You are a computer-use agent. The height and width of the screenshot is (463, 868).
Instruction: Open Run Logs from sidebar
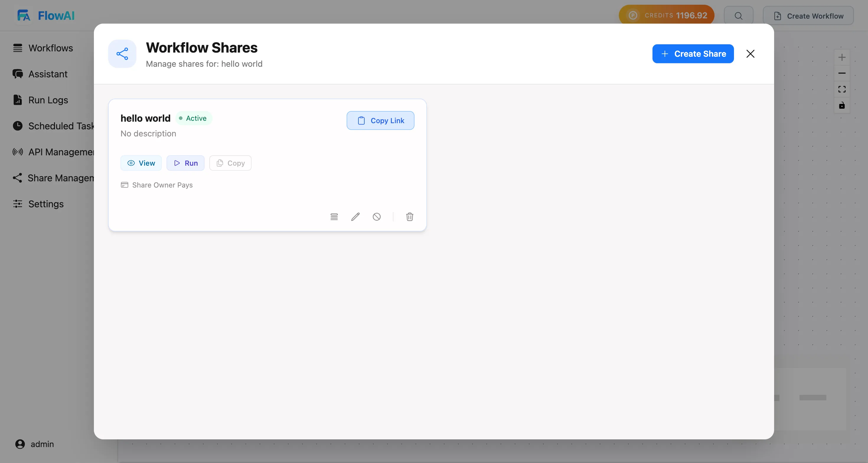pyautogui.click(x=48, y=100)
